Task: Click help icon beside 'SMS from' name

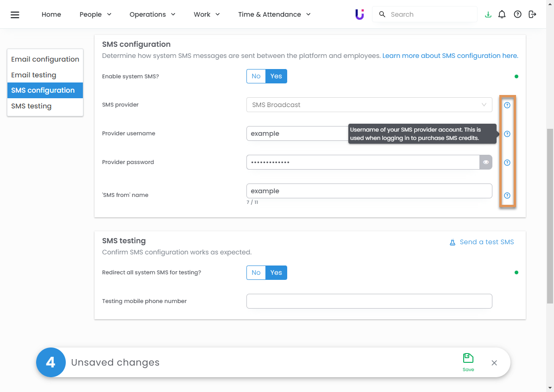Action: (507, 196)
